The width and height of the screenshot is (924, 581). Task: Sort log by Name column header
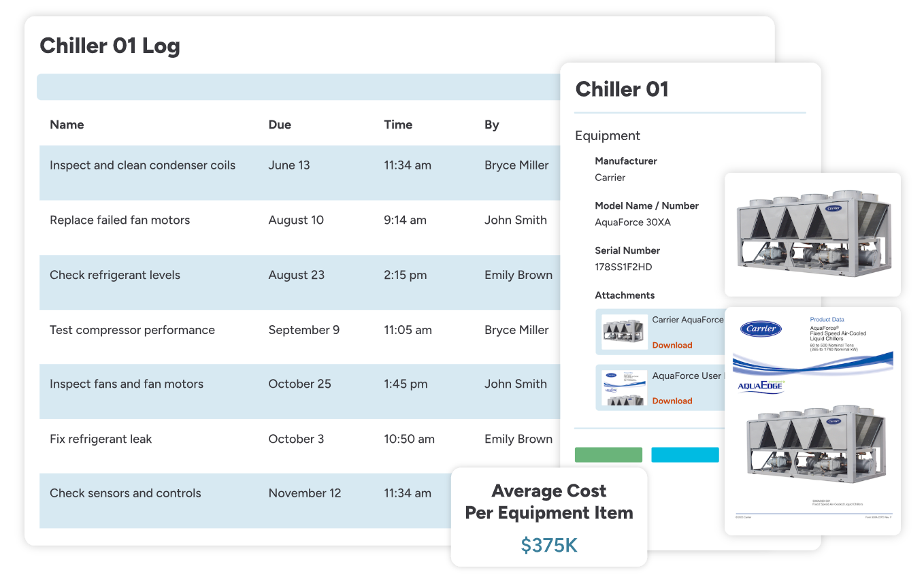(67, 124)
